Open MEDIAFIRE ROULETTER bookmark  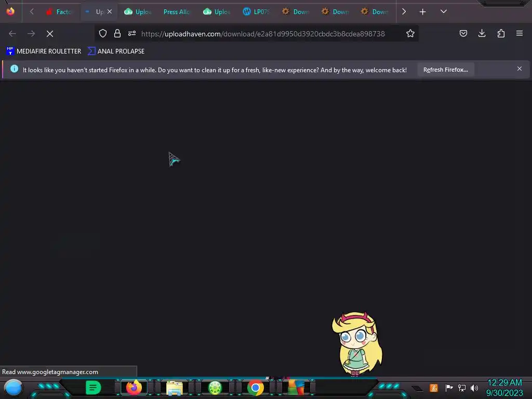(44, 51)
